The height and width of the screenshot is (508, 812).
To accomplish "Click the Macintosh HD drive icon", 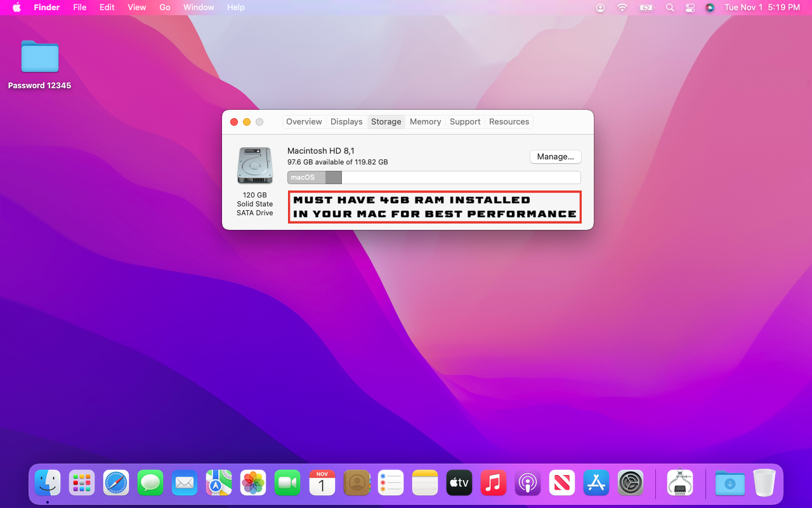I will click(255, 166).
